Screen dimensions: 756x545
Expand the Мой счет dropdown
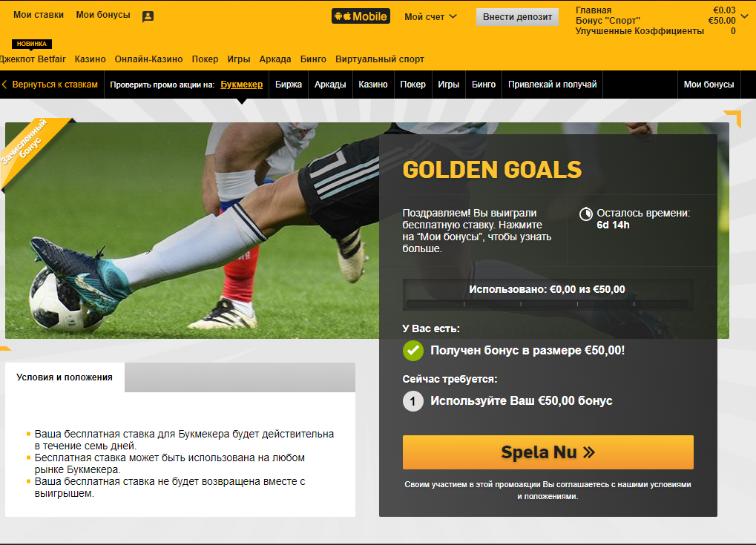point(430,17)
